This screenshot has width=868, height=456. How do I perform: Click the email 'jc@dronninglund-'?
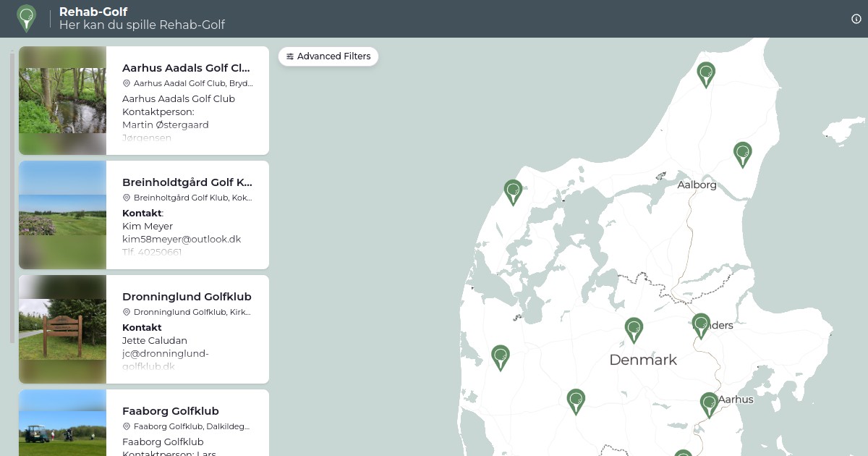coord(166,353)
